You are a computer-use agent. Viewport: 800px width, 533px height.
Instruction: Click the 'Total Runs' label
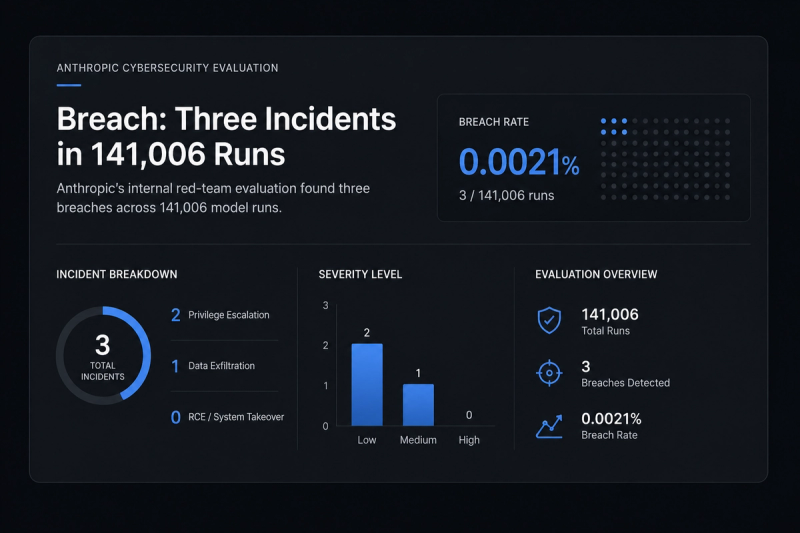tap(606, 331)
